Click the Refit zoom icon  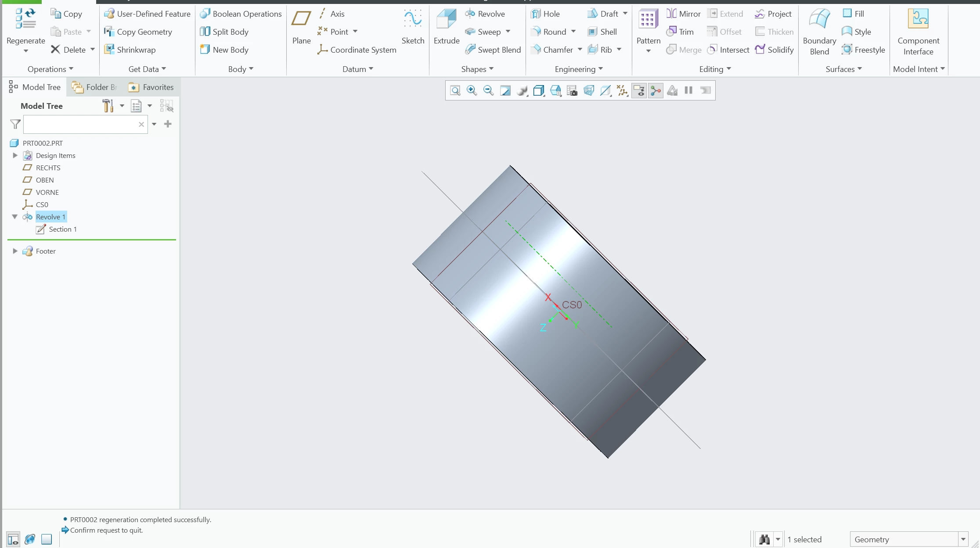point(455,90)
